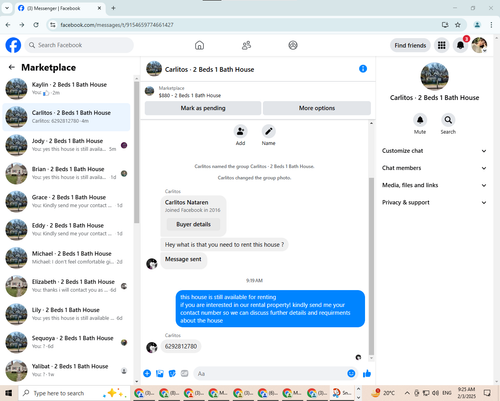The height and width of the screenshot is (401, 500).
Task: Open Windows notification center icon
Action: coord(487,393)
